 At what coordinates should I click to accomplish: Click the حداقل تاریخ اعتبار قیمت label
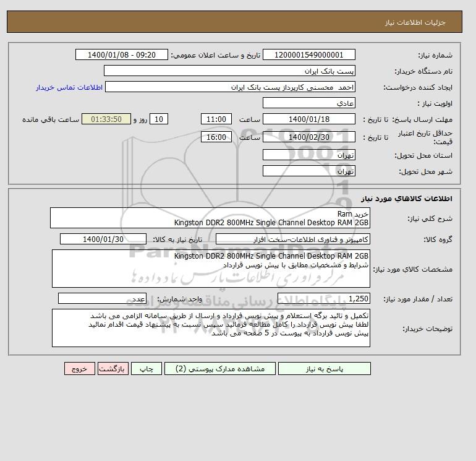(x=425, y=137)
